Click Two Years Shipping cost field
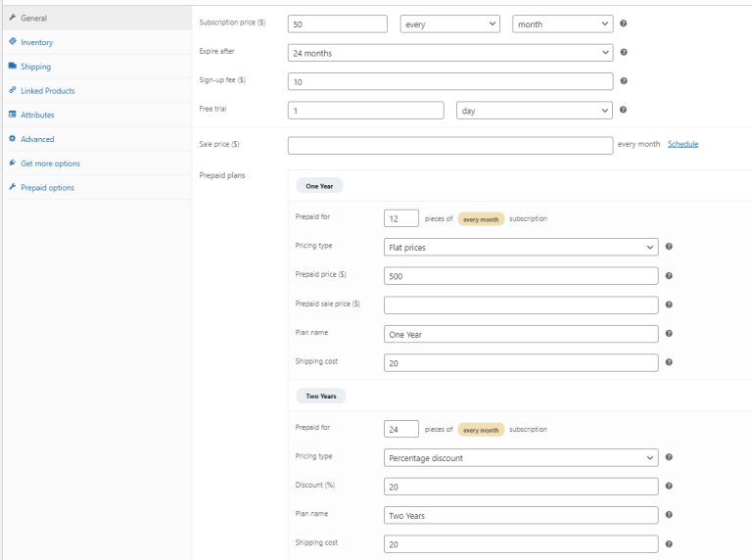Screen dimensions: 752x560 click(521, 544)
